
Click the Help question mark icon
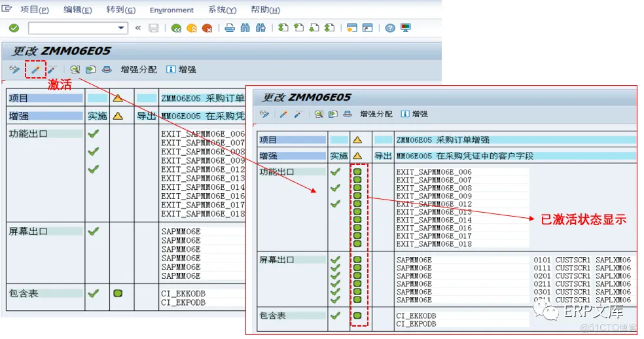(390, 28)
